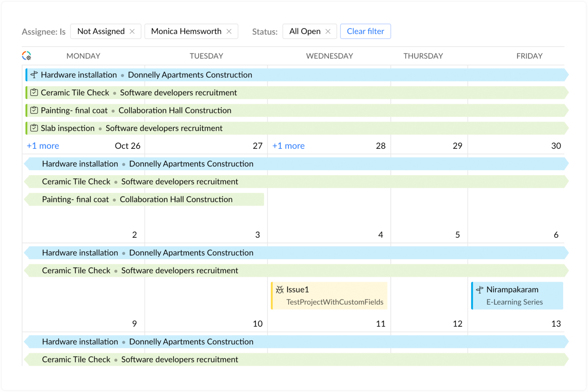Open the calendar settings gear icon

tap(26, 56)
